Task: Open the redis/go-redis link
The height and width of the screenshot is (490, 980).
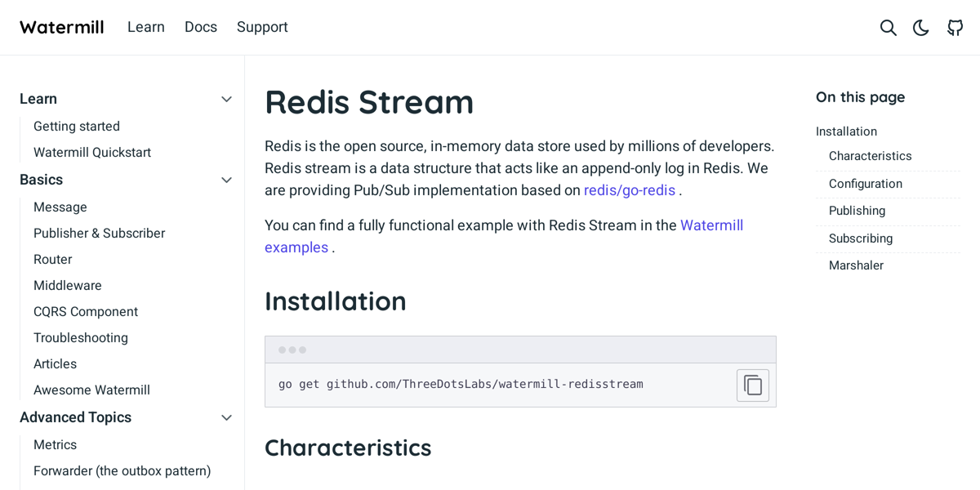Action: pos(629,189)
